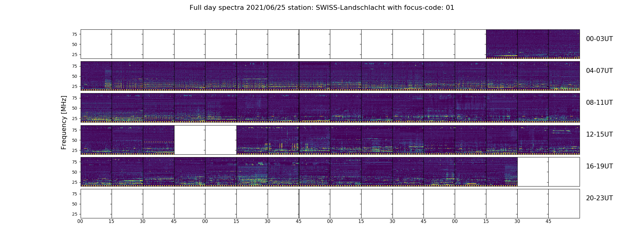Open the first spectrogram panel of the 16-19UT row
The image size is (644, 245).
(96, 172)
